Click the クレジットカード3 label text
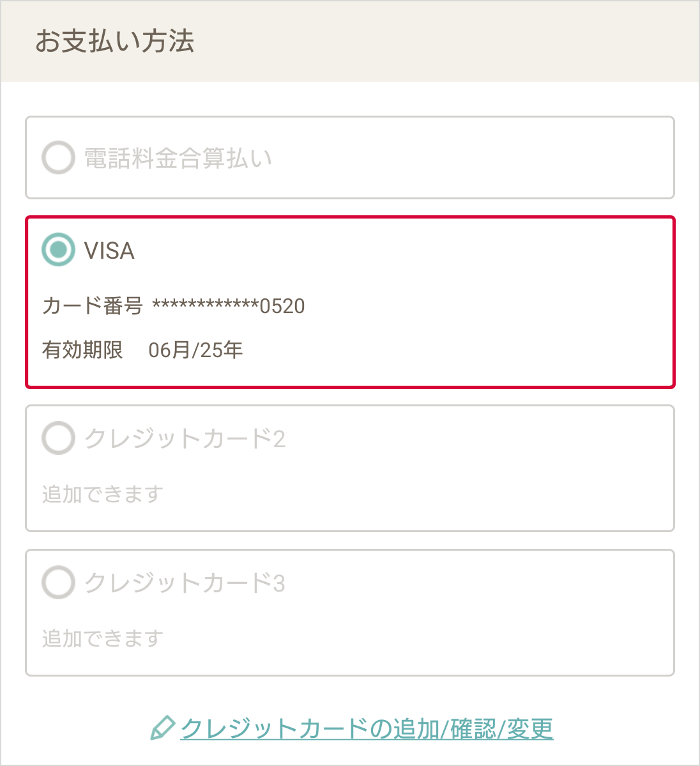 point(185,583)
